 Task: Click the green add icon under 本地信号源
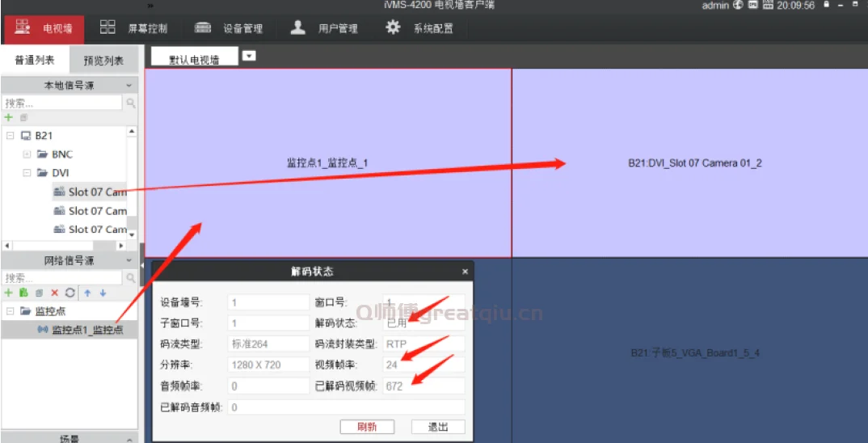9,118
